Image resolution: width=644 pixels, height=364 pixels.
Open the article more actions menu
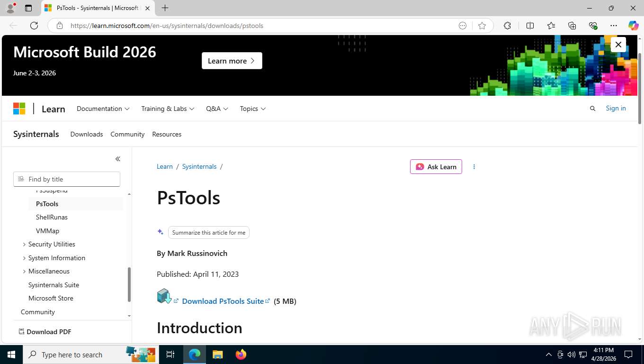(x=474, y=167)
